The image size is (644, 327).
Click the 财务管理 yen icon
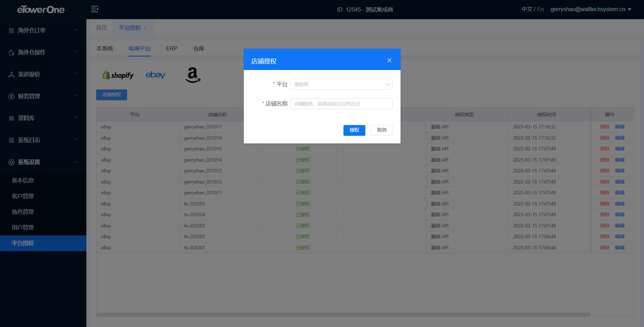point(11,96)
